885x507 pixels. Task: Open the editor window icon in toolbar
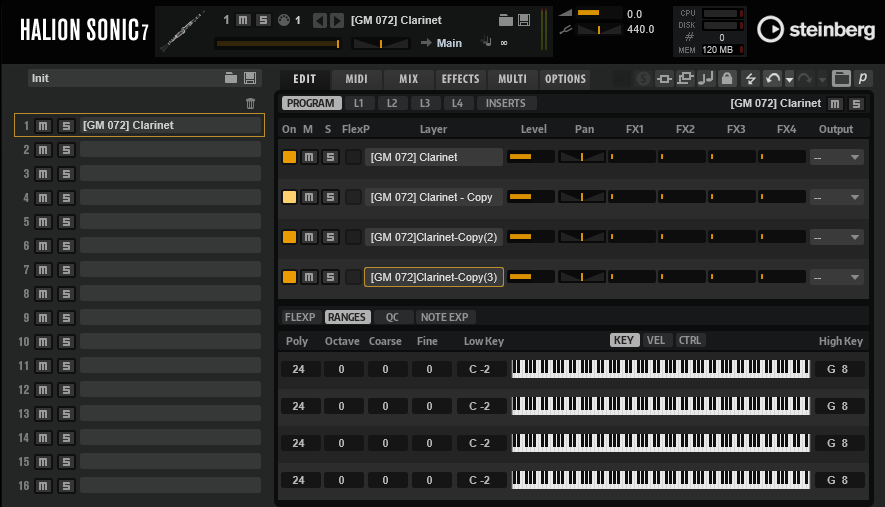tap(841, 78)
